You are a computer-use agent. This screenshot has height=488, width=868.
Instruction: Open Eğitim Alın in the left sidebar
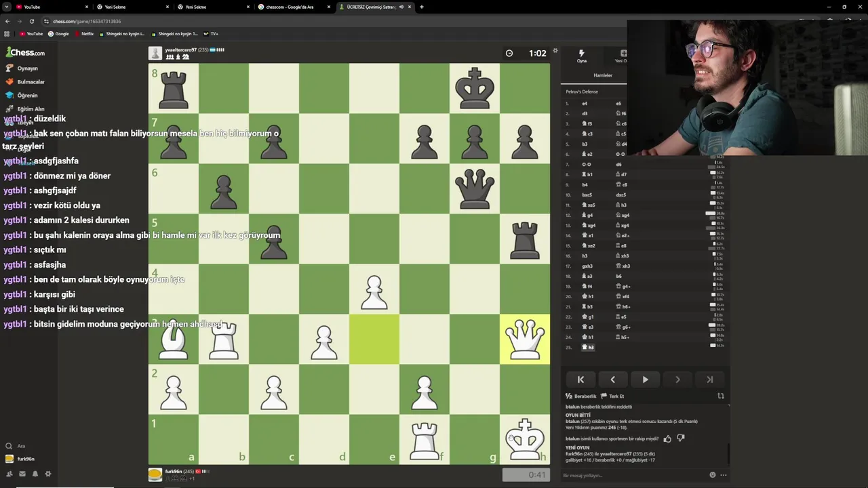(x=24, y=109)
